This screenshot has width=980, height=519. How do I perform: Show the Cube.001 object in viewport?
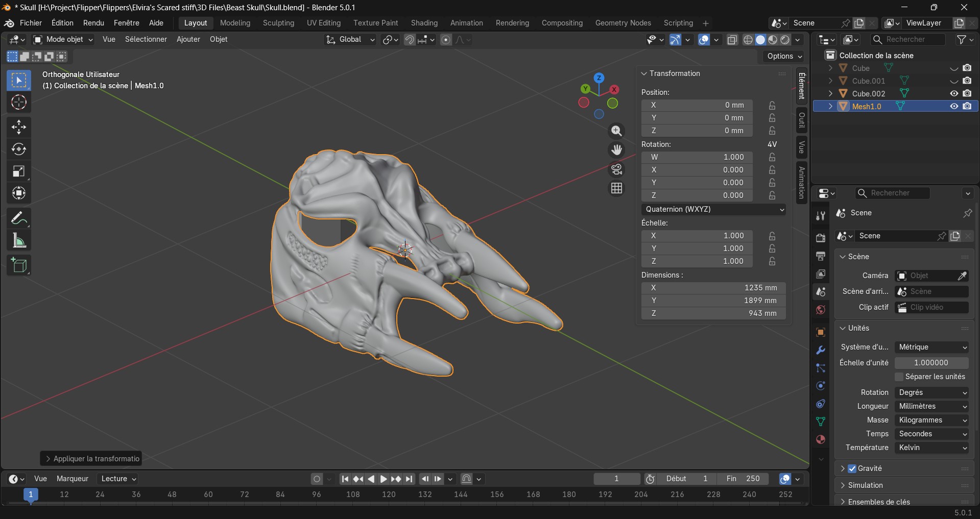(953, 81)
